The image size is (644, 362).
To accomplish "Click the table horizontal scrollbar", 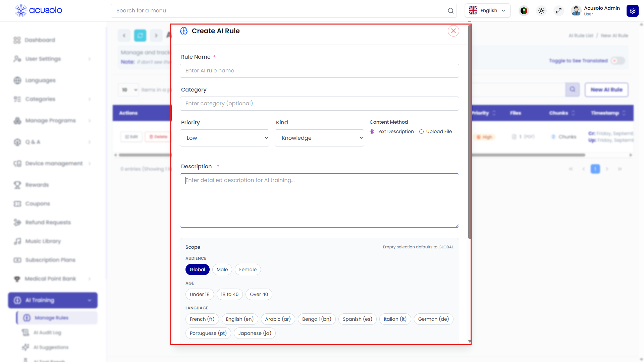I will [x=352, y=155].
